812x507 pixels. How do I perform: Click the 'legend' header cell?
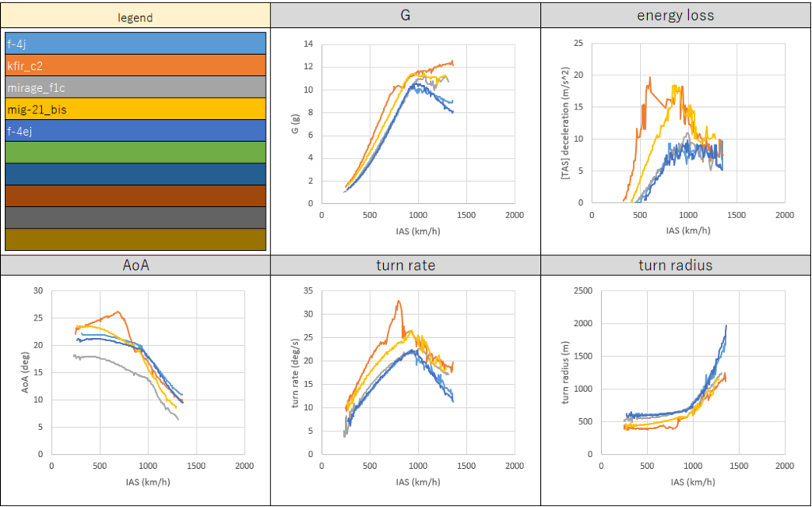135,17
